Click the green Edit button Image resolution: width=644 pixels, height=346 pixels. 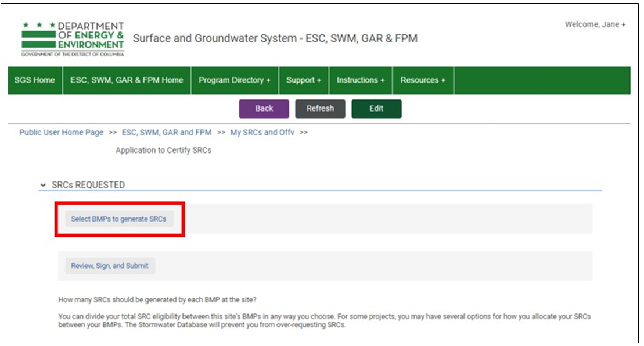point(376,109)
